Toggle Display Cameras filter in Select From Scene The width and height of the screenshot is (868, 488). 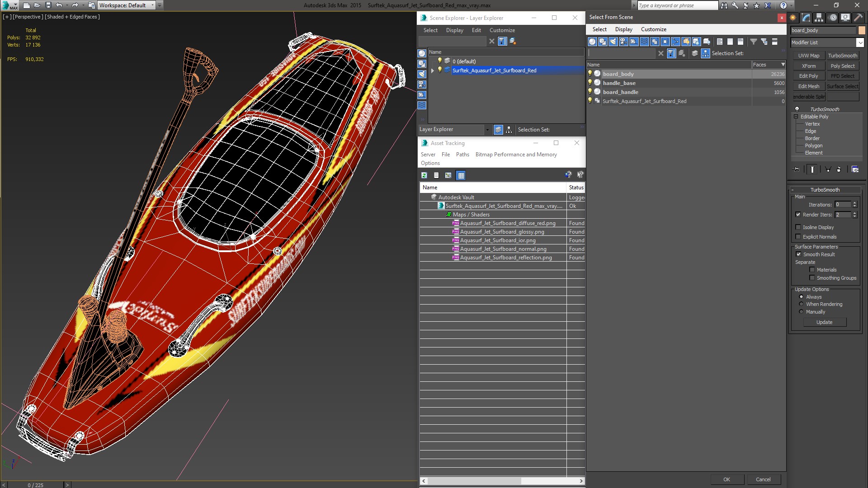(623, 42)
